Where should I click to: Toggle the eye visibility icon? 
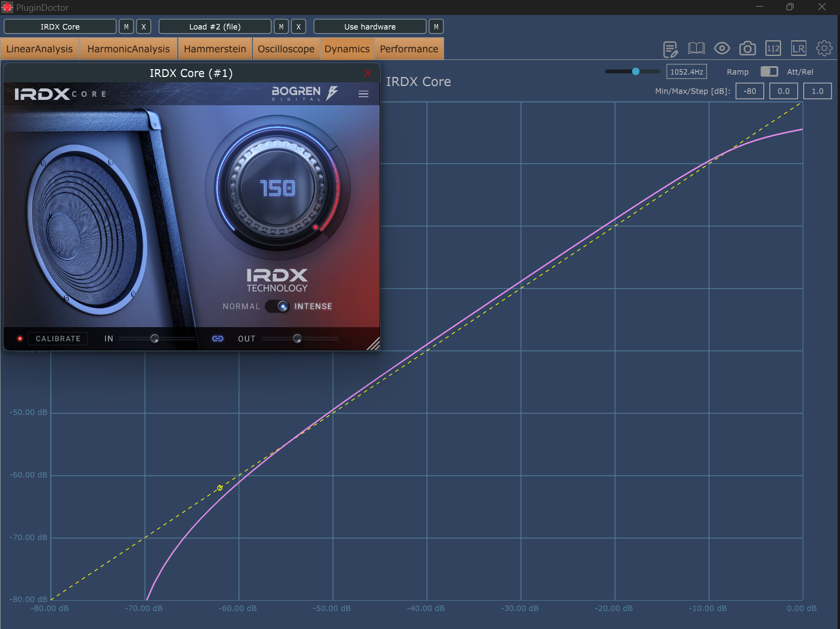click(x=722, y=49)
